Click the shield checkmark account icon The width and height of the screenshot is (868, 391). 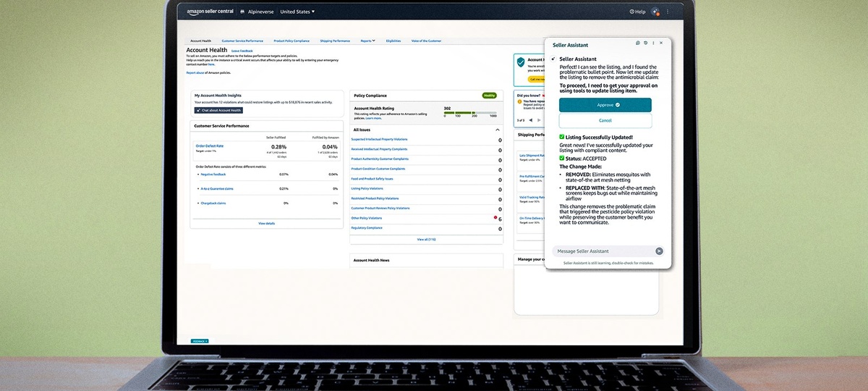click(521, 63)
